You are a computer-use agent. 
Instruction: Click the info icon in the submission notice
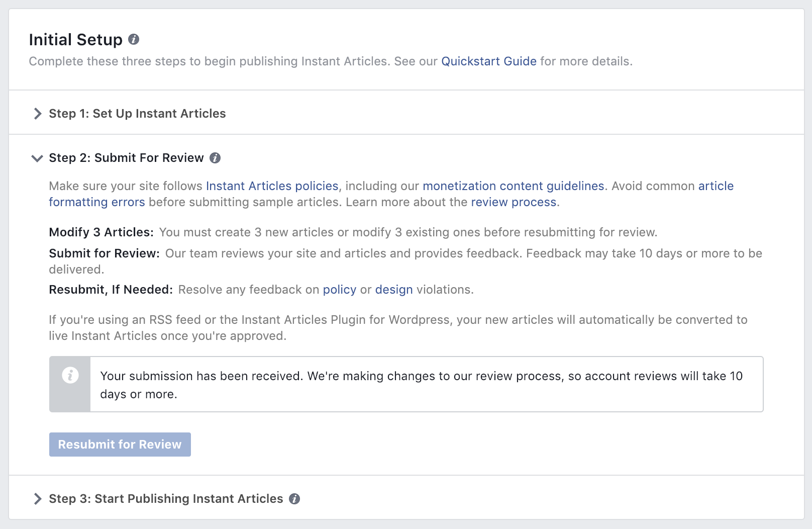click(x=70, y=375)
